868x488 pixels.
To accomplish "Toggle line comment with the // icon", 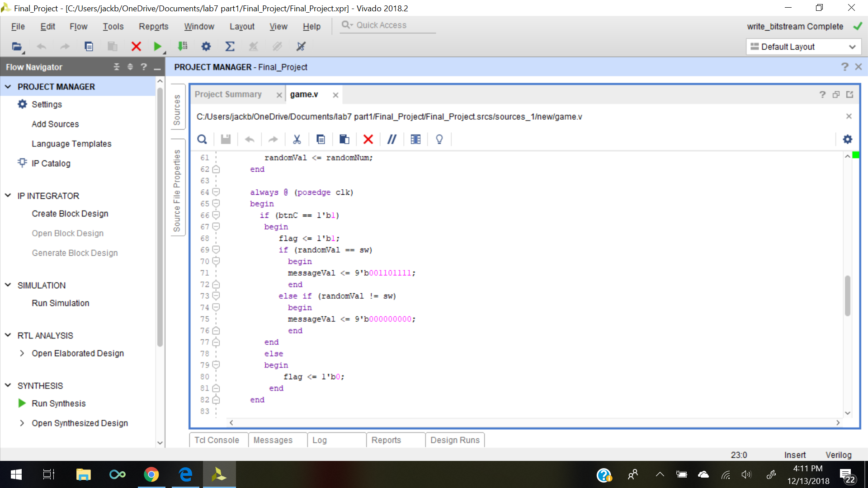I will tap(392, 139).
